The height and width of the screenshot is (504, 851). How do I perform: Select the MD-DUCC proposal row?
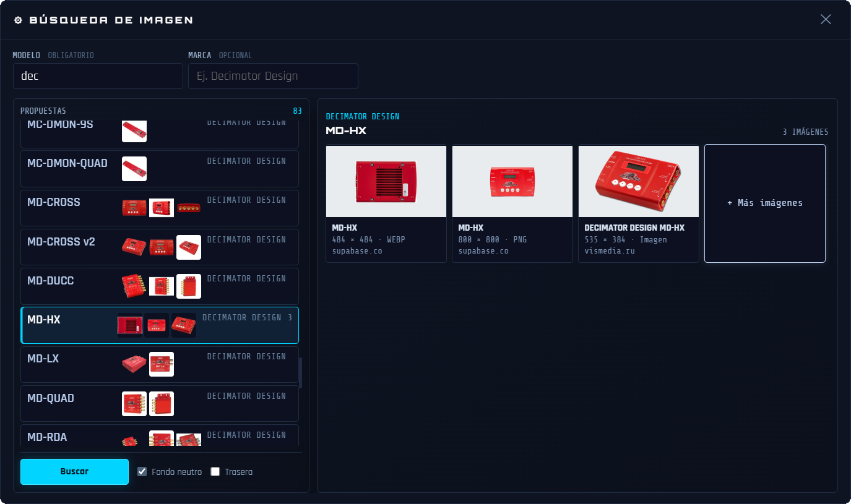[x=160, y=286]
